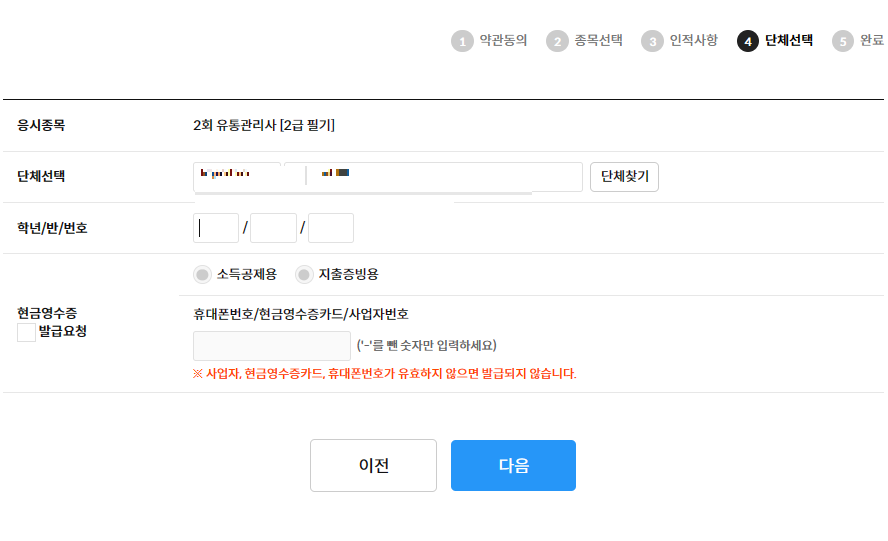Choose the 지출증빙용 radio button
888x541 pixels.
[x=304, y=274]
